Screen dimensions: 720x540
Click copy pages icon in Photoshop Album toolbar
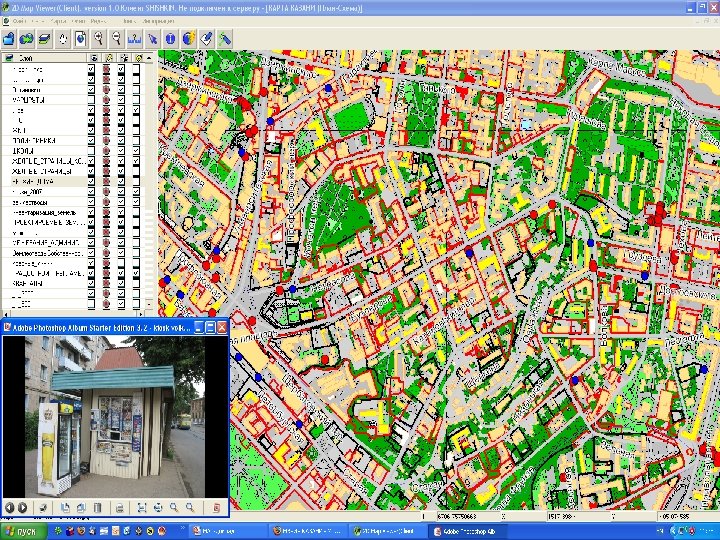pos(65,507)
